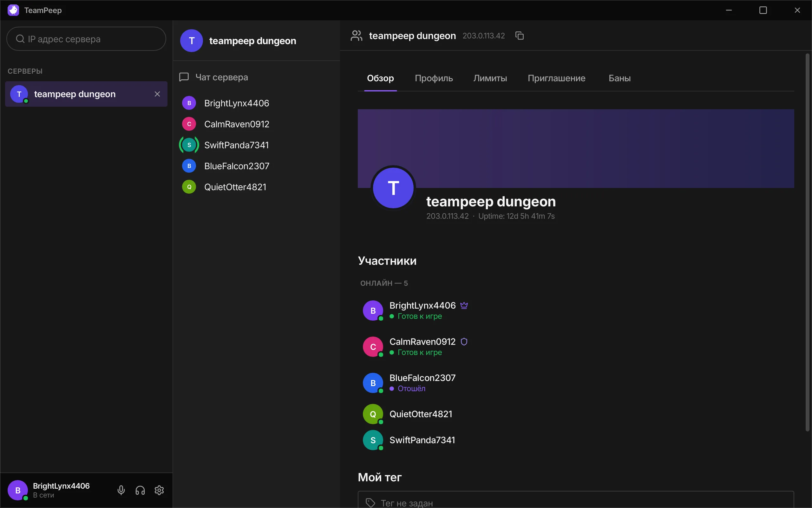Click the T avatar in the channel panel header
812x508 pixels.
(192, 41)
